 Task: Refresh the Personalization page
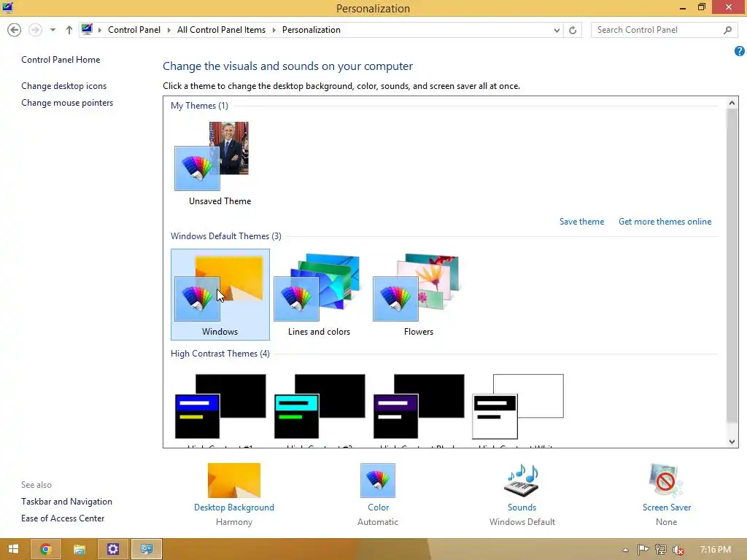click(573, 31)
